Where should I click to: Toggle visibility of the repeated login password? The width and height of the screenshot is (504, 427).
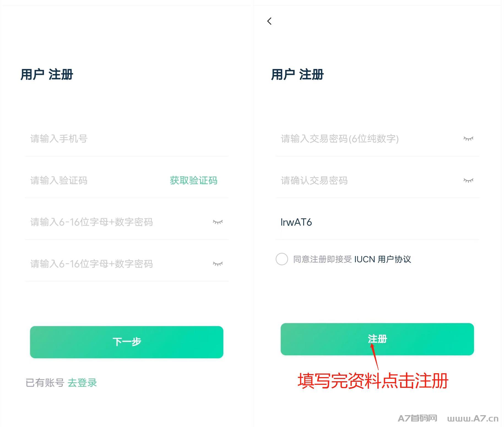click(x=218, y=264)
